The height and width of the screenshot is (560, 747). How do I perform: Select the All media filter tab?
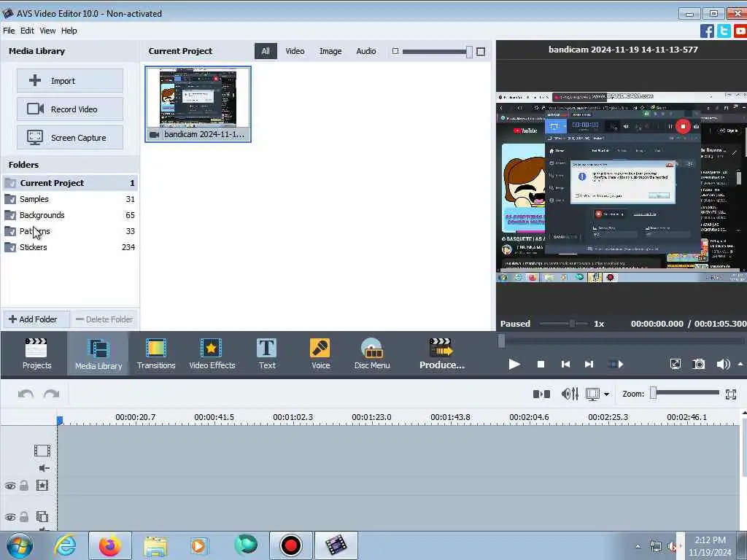point(266,51)
